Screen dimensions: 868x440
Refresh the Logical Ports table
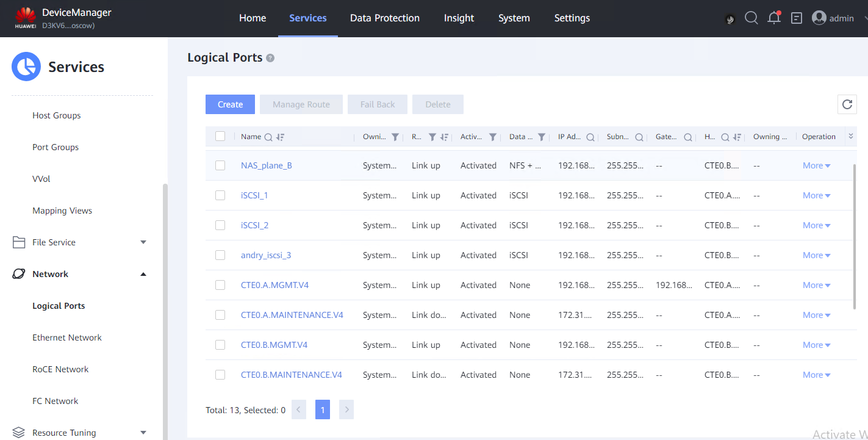(847, 104)
